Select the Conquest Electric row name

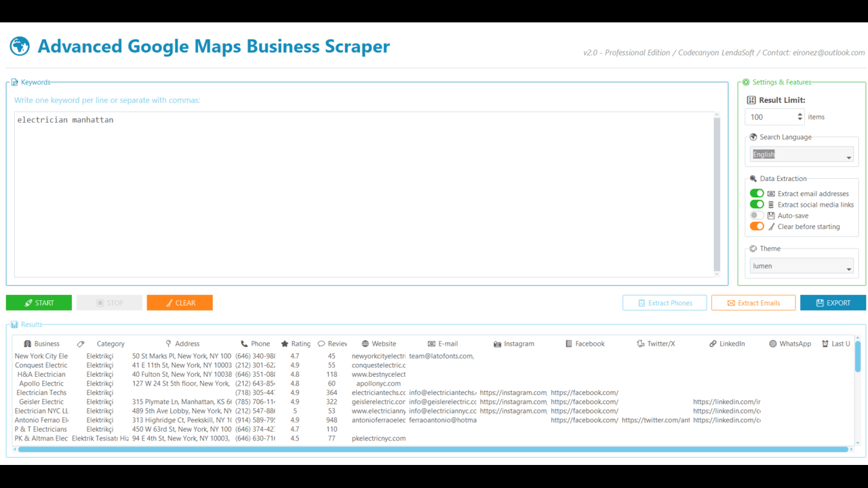point(41,365)
